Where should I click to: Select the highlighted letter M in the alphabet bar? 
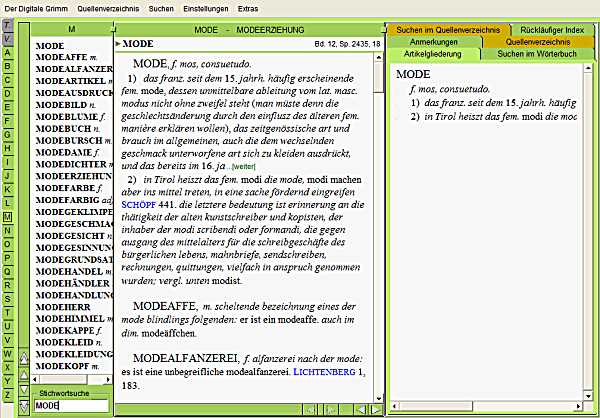pyautogui.click(x=7, y=217)
